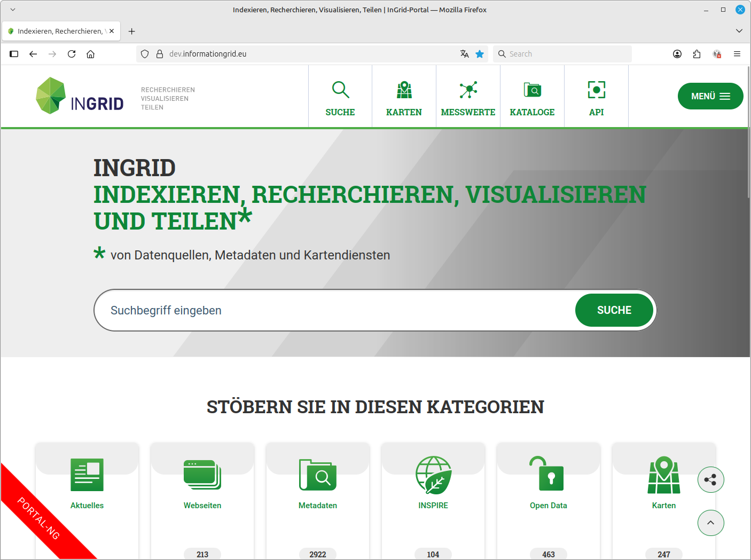This screenshot has height=560, width=751.
Task: Open the INSPIRE globe category icon
Action: tap(433, 475)
